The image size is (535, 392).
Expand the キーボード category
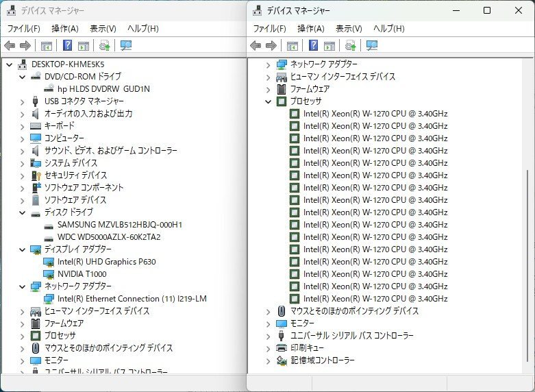click(x=22, y=126)
